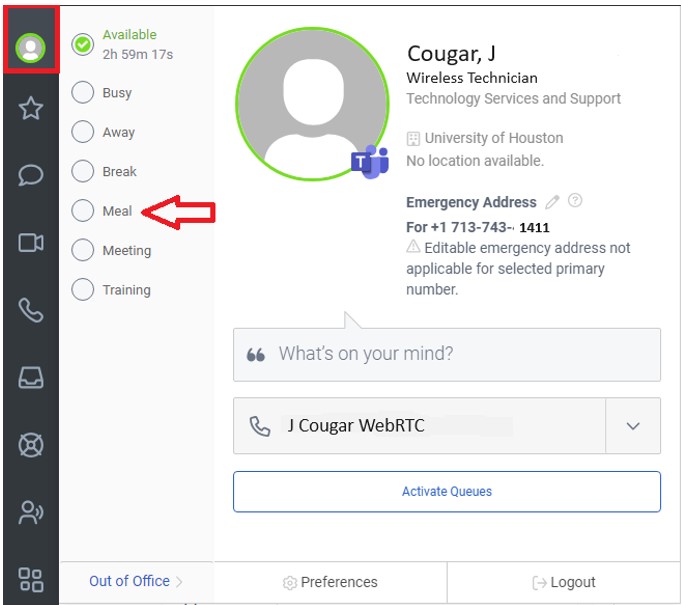Select the Meal status option

(83, 211)
